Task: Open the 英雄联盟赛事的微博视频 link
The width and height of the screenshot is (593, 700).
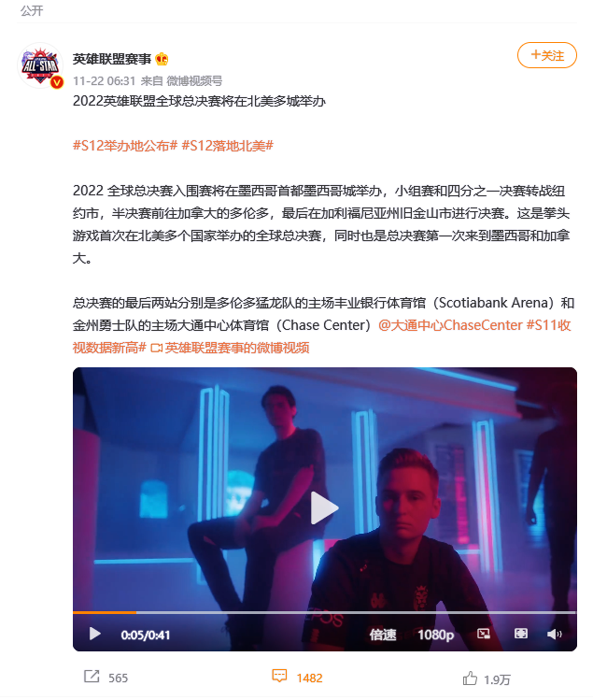Action: 230,348
